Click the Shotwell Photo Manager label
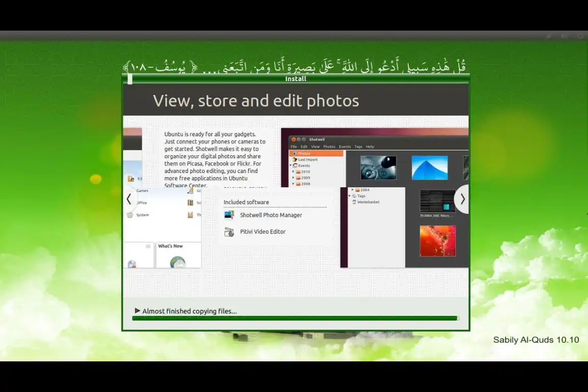The image size is (588, 392). coord(271,215)
